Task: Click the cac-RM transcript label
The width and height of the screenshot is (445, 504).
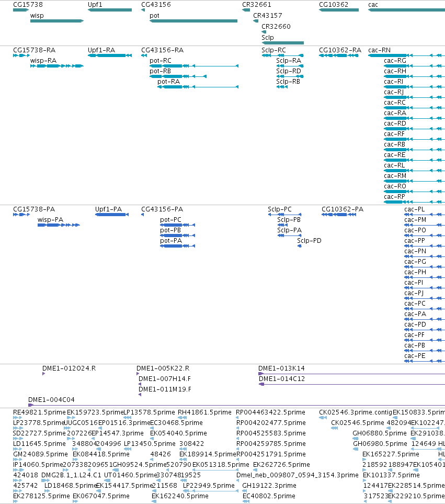Action: pos(395,176)
